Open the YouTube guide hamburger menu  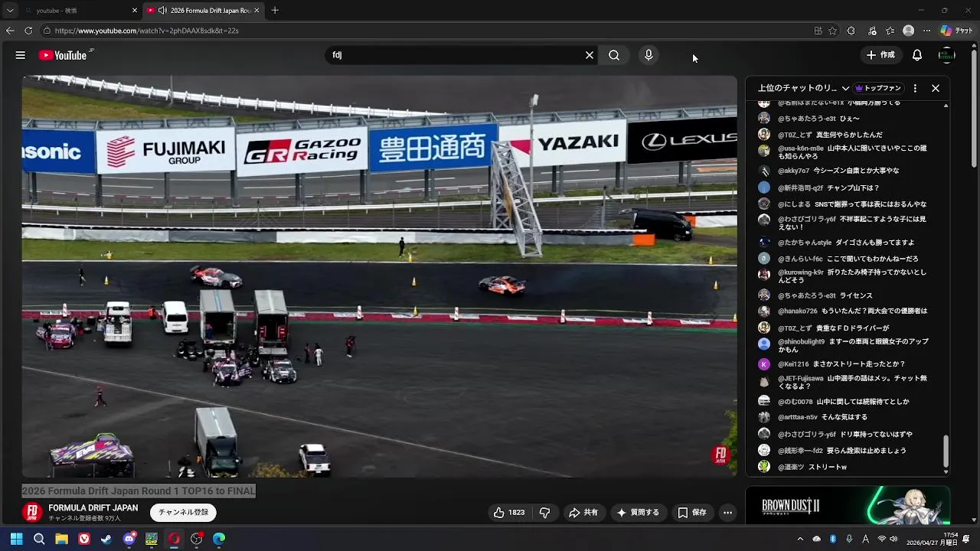21,55
